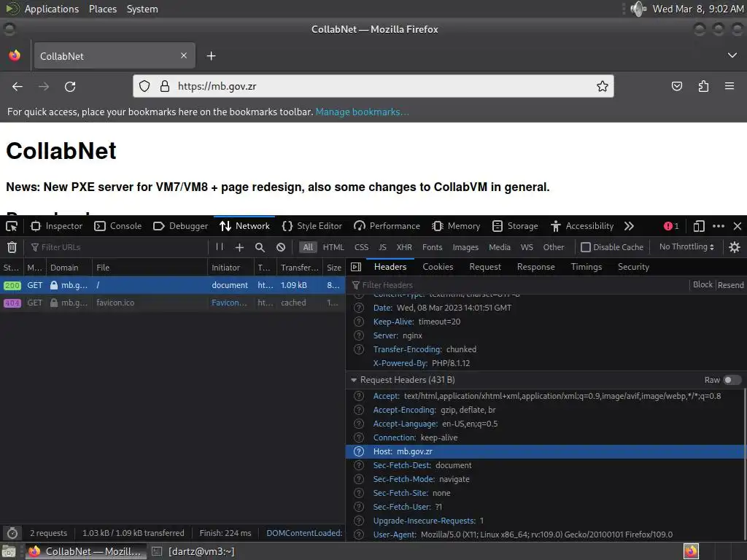This screenshot has width=747, height=560.
Task: Filter requests by Images
Action: [465, 247]
